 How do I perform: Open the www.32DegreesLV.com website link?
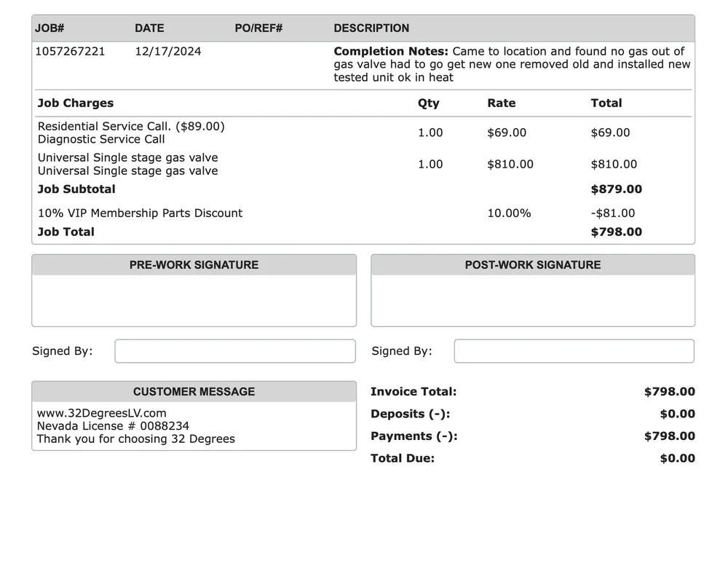101,413
